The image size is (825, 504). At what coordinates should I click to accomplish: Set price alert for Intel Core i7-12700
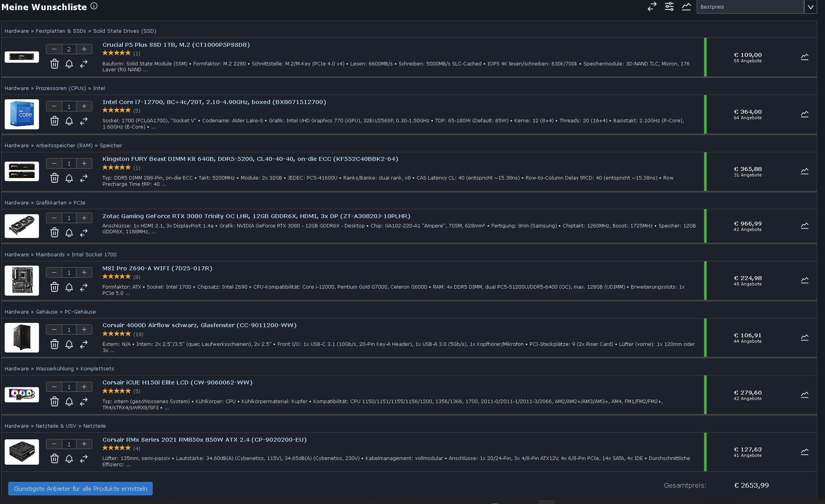point(69,121)
